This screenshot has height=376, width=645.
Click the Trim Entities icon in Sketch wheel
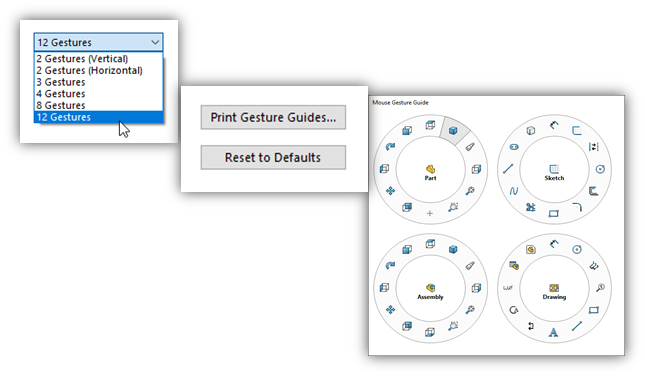(531, 207)
